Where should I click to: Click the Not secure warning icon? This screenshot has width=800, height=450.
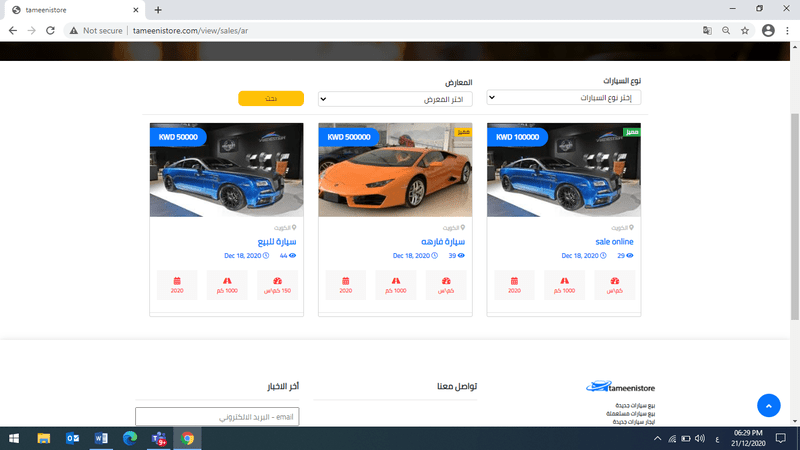(74, 31)
